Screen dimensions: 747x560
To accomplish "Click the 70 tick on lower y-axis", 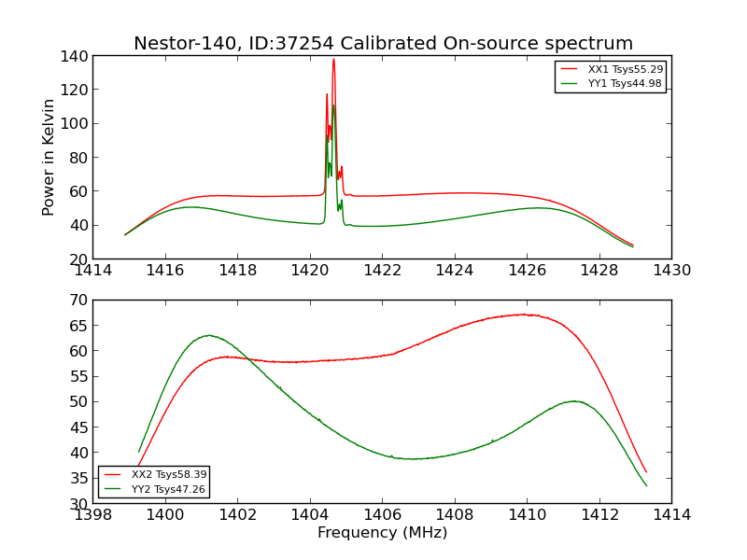I will click(79, 300).
